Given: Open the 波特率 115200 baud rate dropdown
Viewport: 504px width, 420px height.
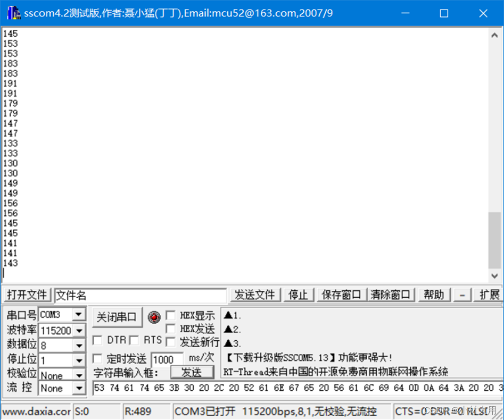Looking at the screenshot, I should pyautogui.click(x=79, y=330).
